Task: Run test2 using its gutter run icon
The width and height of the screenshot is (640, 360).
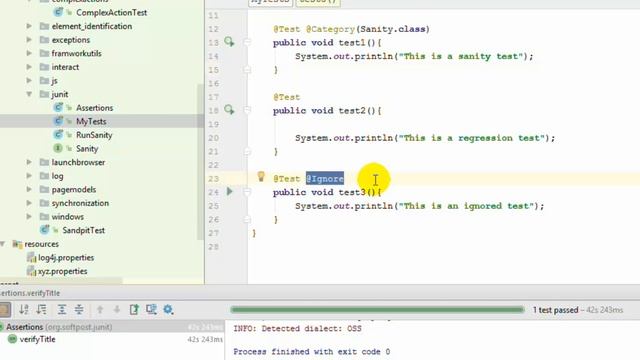Action: click(229, 109)
